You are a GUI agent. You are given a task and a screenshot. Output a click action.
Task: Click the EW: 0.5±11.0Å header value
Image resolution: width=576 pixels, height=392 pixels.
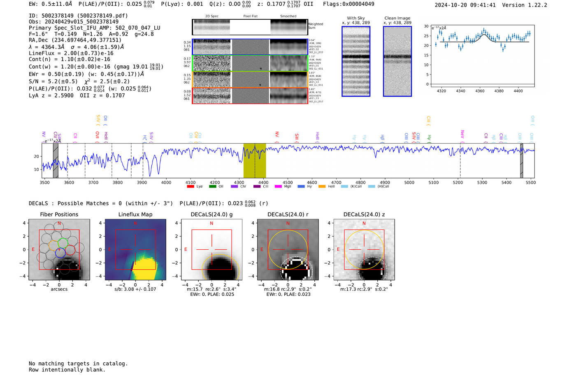[x=51, y=4]
